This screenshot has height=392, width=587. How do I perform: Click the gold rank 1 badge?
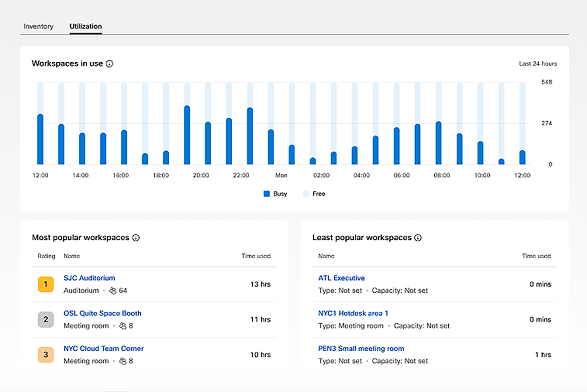[46, 284]
